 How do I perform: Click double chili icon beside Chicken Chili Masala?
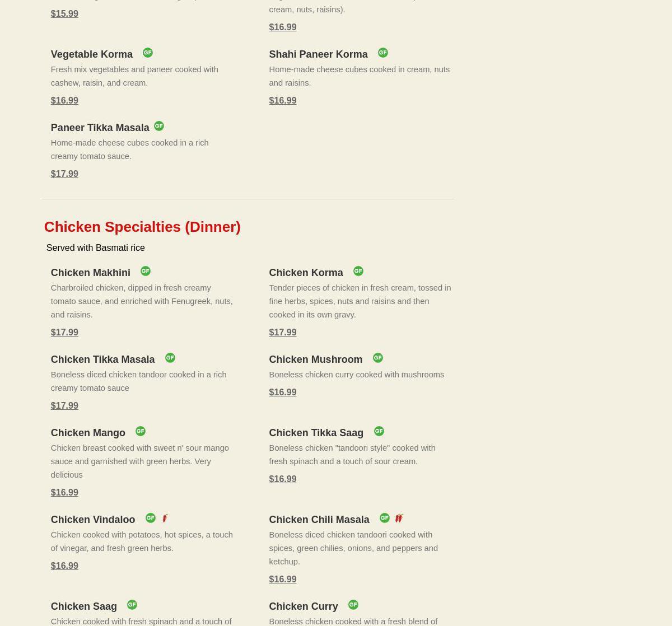pos(399,518)
